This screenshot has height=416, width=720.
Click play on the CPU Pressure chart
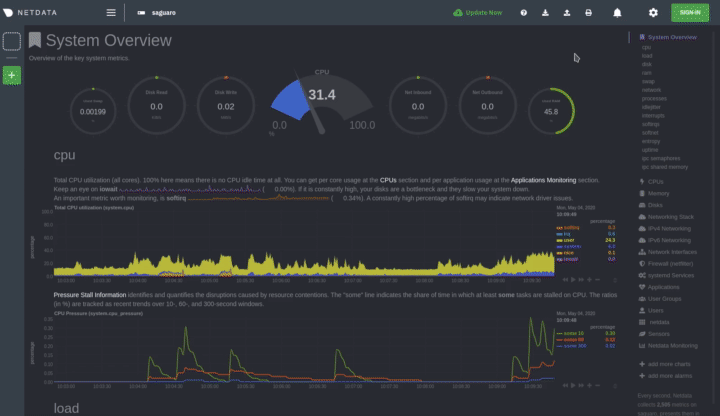pos(573,385)
